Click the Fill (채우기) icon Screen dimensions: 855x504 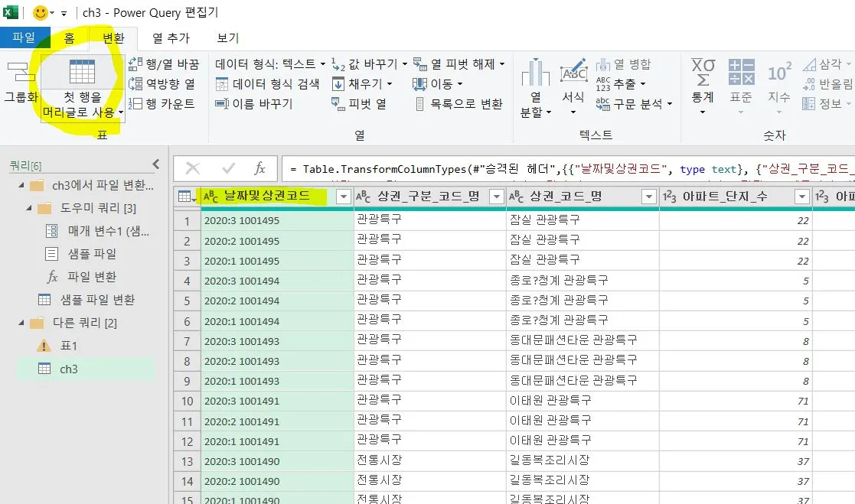coord(338,84)
